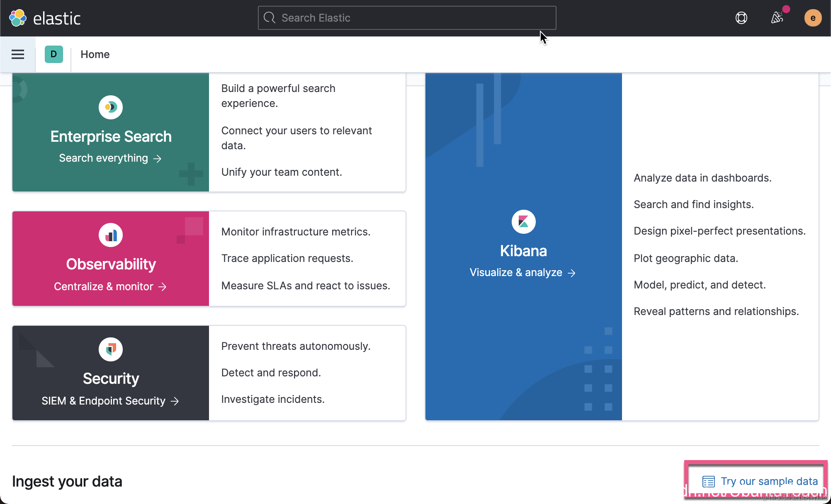Open the newsfeed celebration icon
This screenshot has width=831, height=504.
(777, 18)
